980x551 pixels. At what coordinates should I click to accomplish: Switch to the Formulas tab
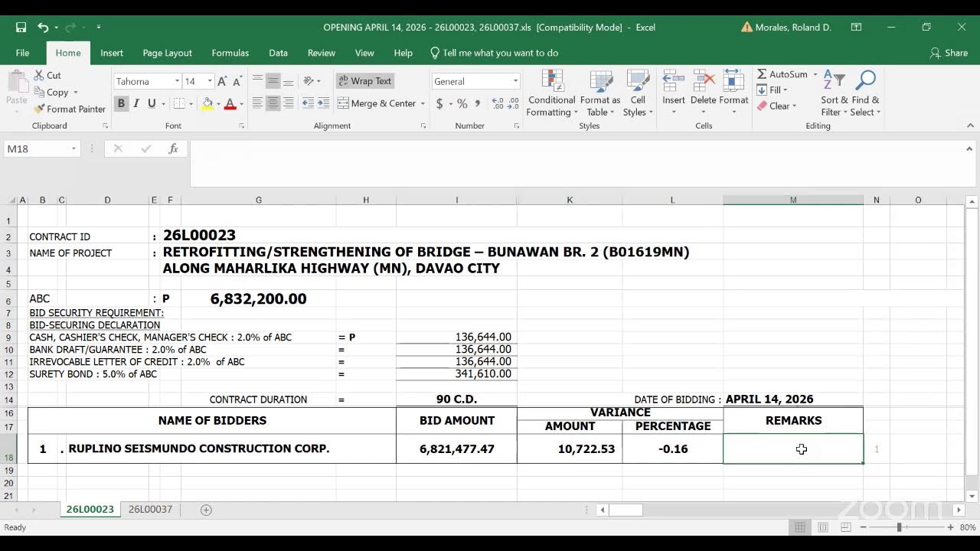pyautogui.click(x=230, y=53)
